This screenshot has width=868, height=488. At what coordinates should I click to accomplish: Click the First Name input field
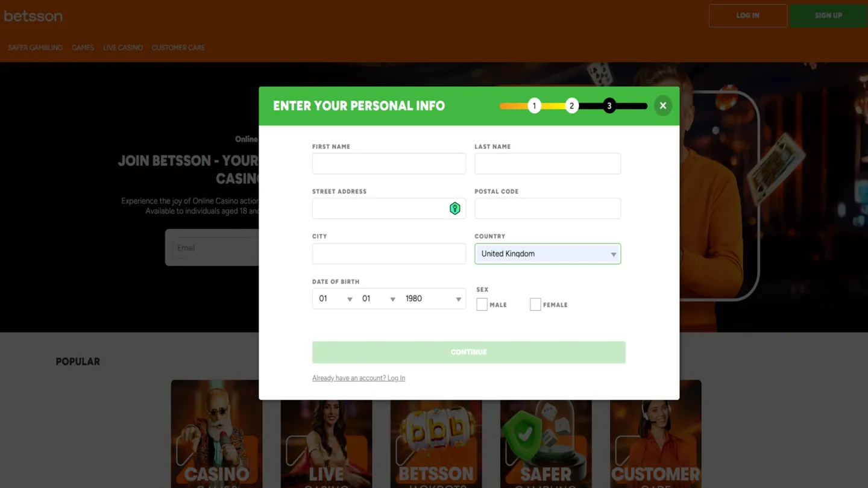coord(389,163)
